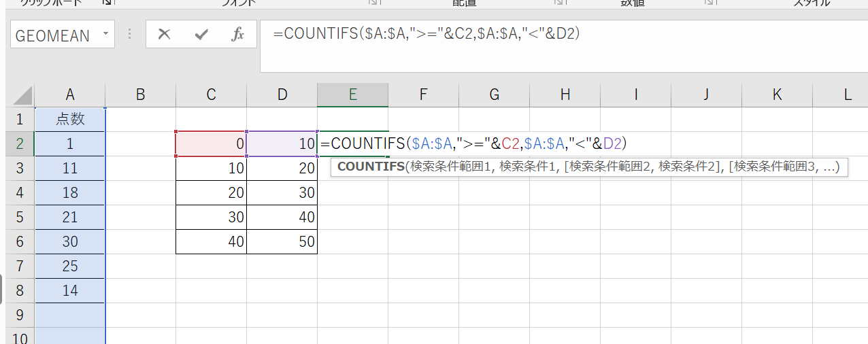The image size is (868, 344).
Task: Click COUNTIFS function name in the tooltip
Action: pos(370,167)
